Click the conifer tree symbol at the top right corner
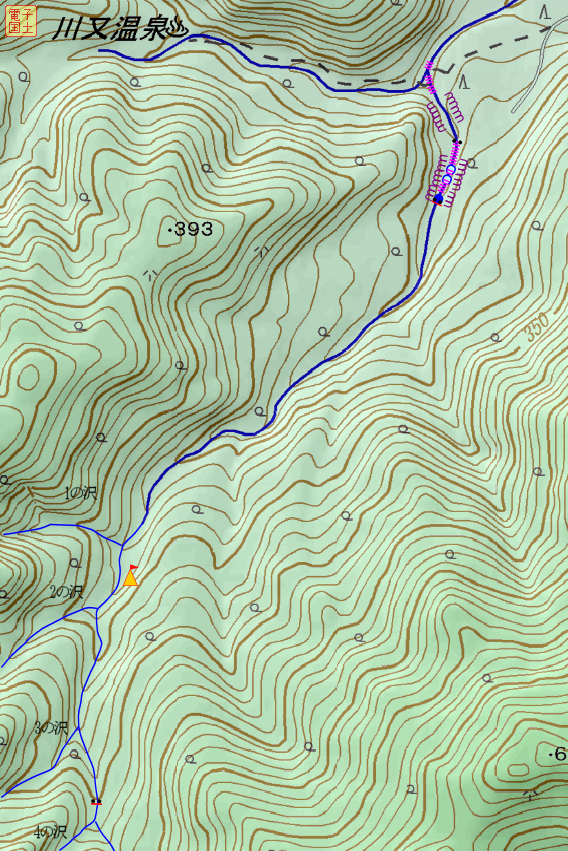568x851 pixels. 545,11
